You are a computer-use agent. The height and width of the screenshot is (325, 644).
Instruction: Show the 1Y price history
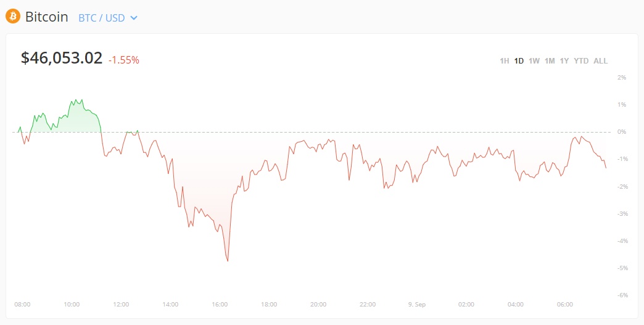point(564,60)
